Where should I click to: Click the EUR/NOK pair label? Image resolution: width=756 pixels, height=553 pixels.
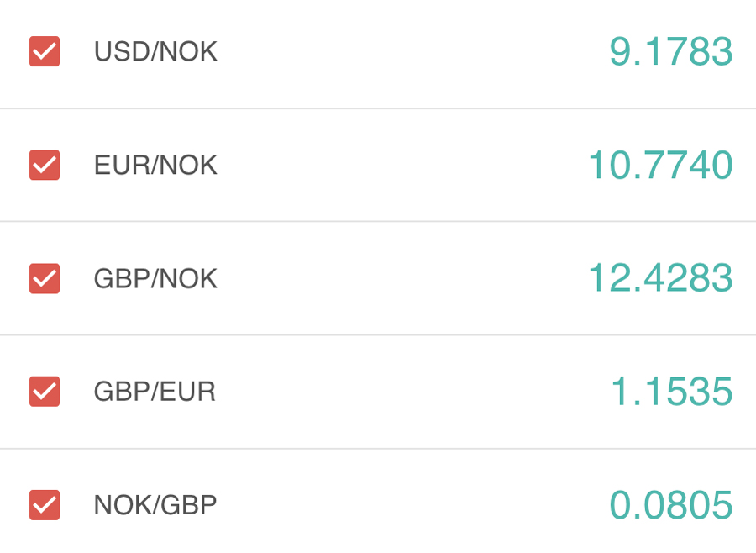(155, 165)
